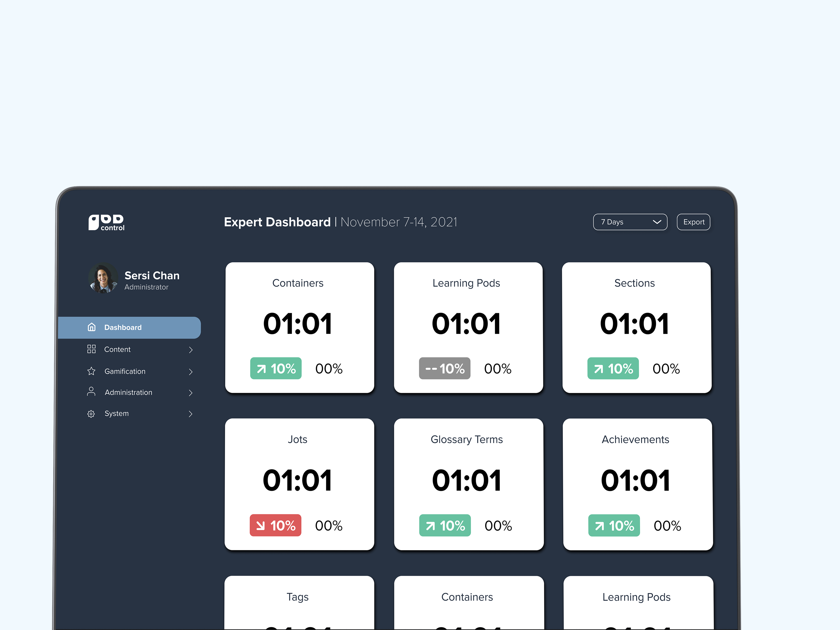Click the Sersi Chan user name
The image size is (840, 630).
pos(152,275)
